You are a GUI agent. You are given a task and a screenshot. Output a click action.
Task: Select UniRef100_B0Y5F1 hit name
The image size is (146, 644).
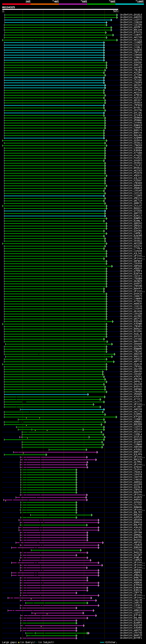pyautogui.click(x=131, y=638)
